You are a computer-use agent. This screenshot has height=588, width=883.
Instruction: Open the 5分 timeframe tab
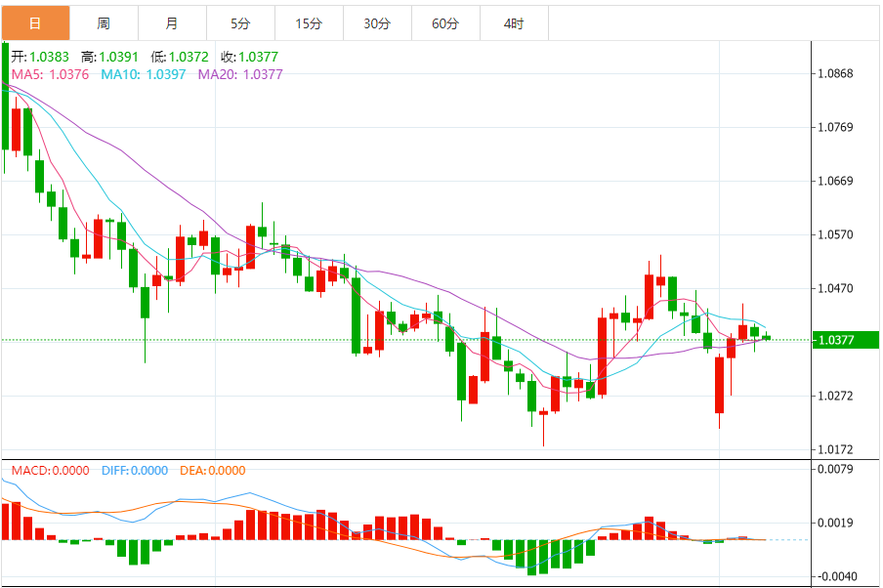240,23
